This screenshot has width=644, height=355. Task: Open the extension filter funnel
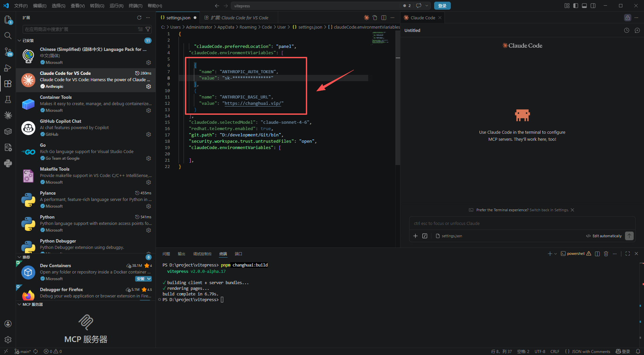pyautogui.click(x=148, y=29)
